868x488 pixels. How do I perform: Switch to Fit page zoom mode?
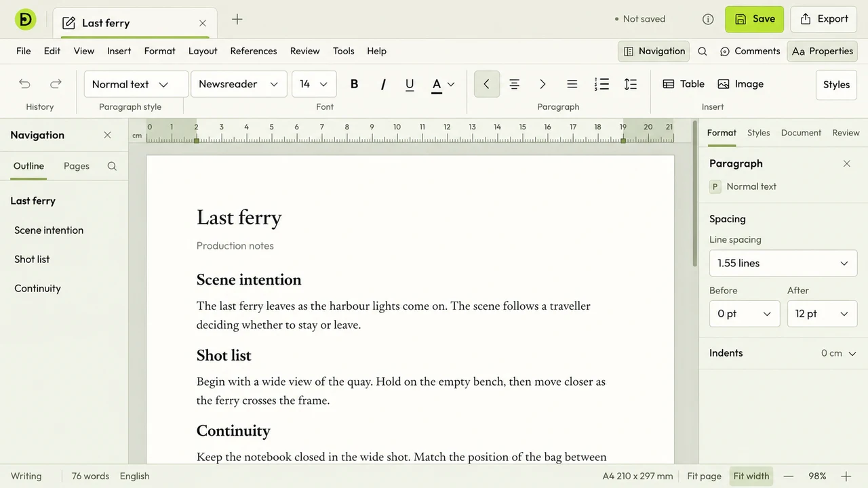[x=704, y=476]
